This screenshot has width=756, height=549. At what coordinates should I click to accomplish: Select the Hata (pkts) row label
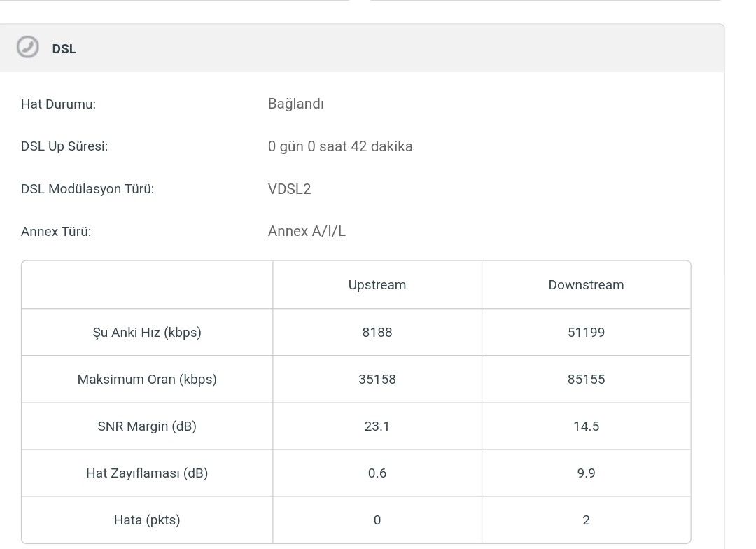(146, 520)
